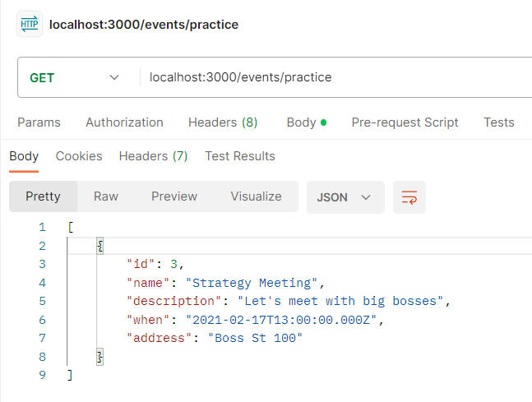532x402 pixels.
Task: Open the GET method dropdown
Action: [x=74, y=77]
